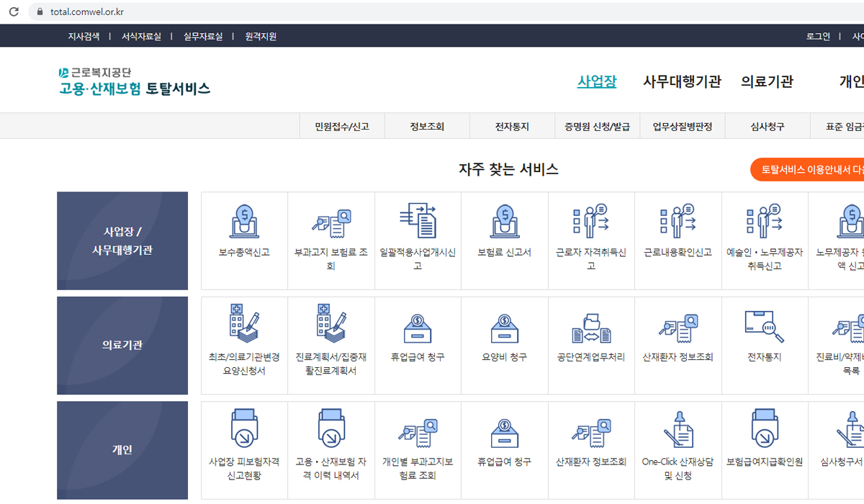Select the 사업장 main tab
The image size is (864, 504).
coord(597,81)
